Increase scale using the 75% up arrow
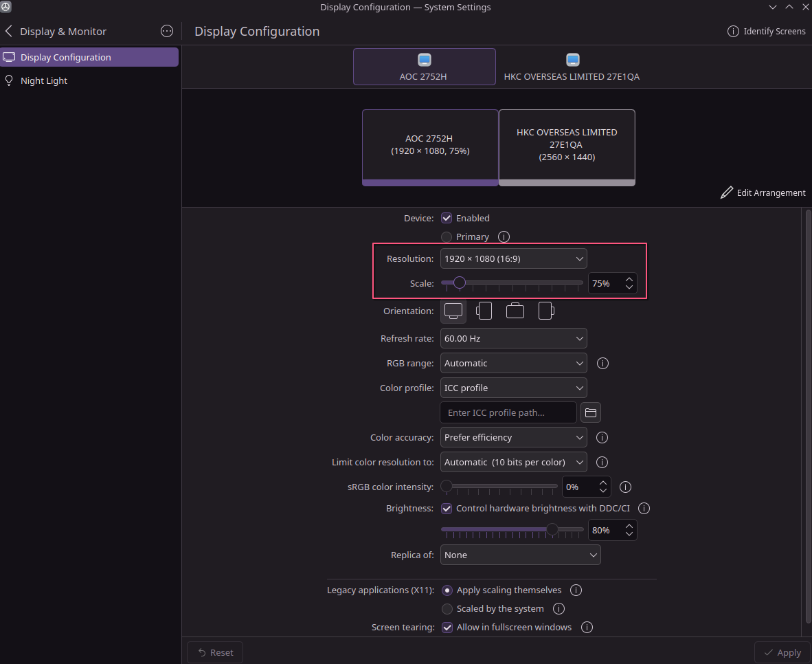 [629, 279]
